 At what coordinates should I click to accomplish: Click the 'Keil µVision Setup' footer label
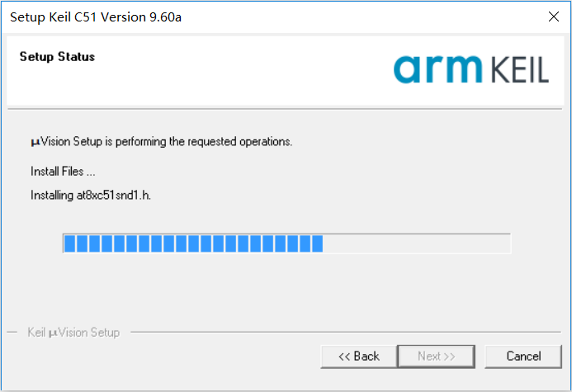(x=73, y=333)
